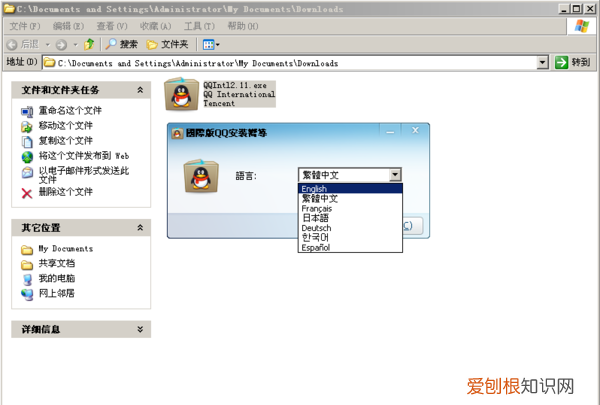
Task: Close the 國際版QQ安裝嚮導 dialog
Action: pos(415,131)
